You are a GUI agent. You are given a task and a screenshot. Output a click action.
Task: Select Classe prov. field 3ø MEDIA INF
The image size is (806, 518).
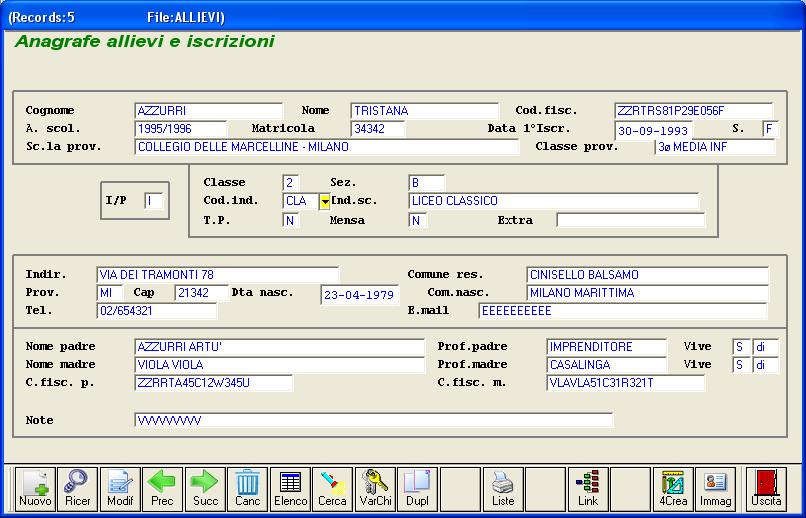click(x=716, y=147)
